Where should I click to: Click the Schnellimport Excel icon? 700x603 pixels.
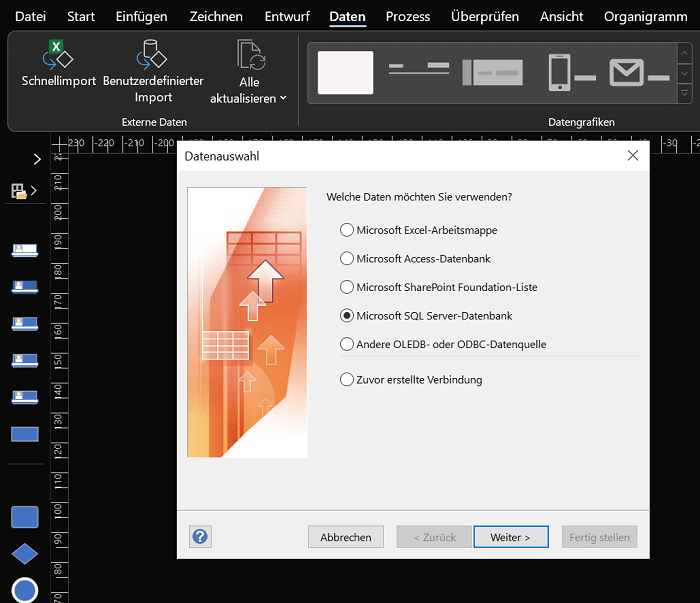(58, 54)
